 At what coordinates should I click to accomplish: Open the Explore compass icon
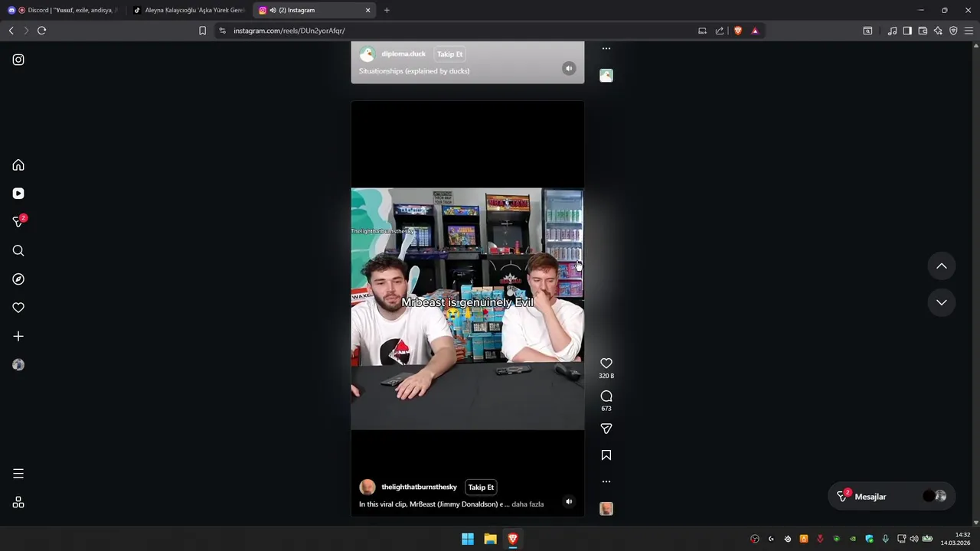pos(18,279)
